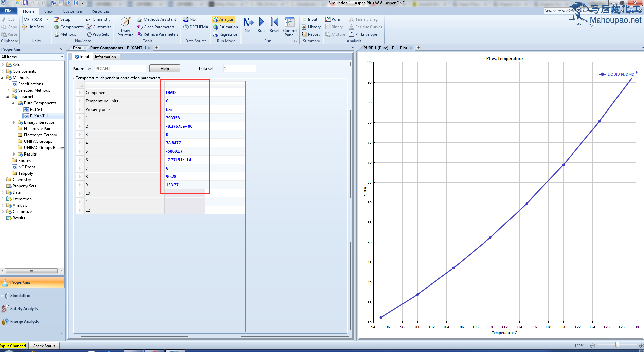The image size is (644, 352).
Task: Click the Parameter PLXANT field
Action: click(x=120, y=69)
